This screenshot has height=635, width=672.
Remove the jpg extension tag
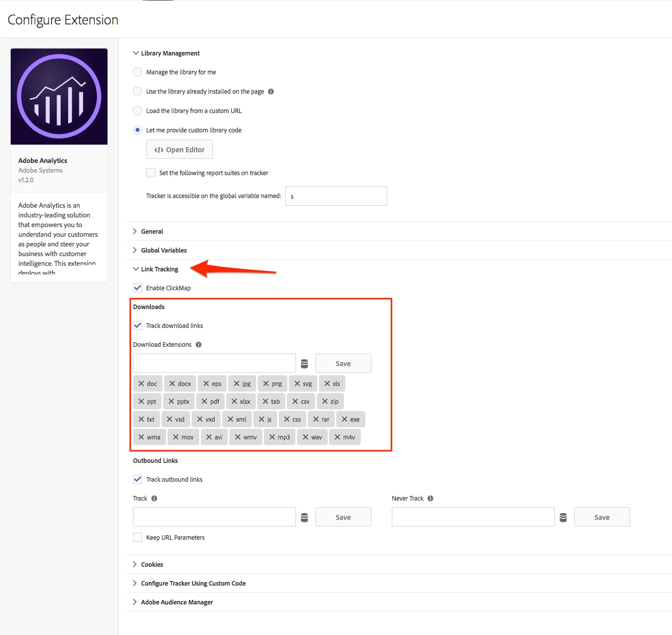click(236, 383)
